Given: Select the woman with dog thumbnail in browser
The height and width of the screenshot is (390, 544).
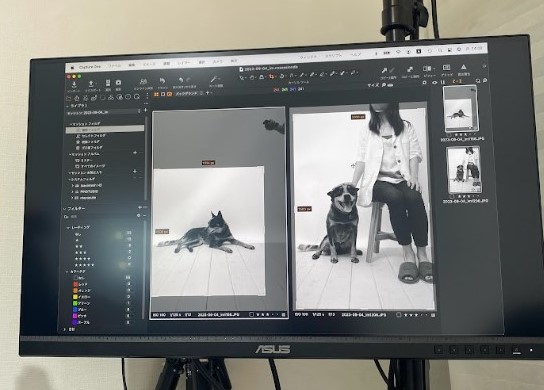Looking at the screenshot, I should click(464, 170).
